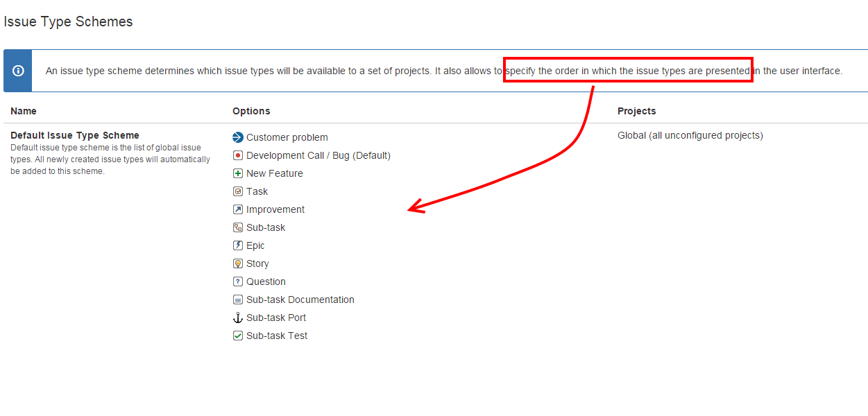Click the Options column header
The height and width of the screenshot is (416, 868).
pyautogui.click(x=251, y=111)
